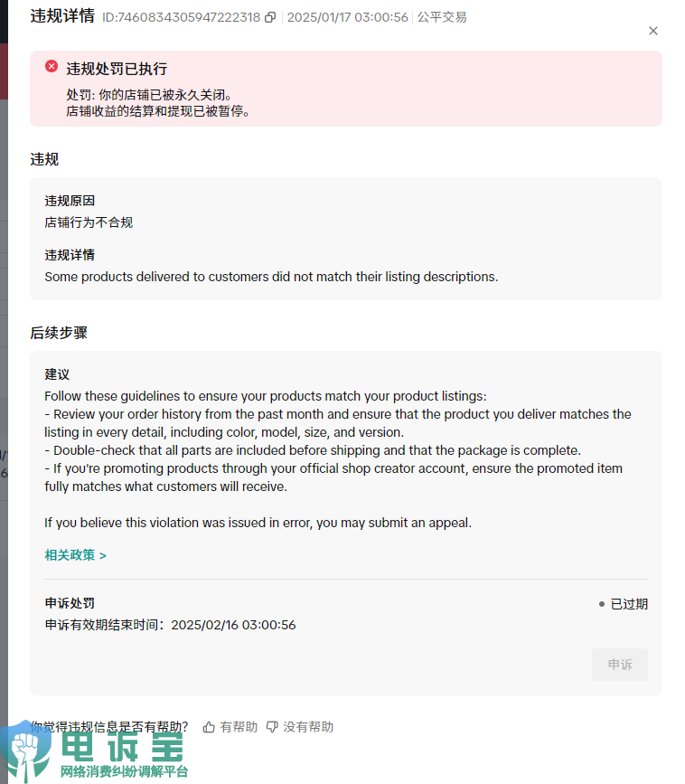
Task: Click the dimmed background strip beside the panel
Action: point(4,350)
